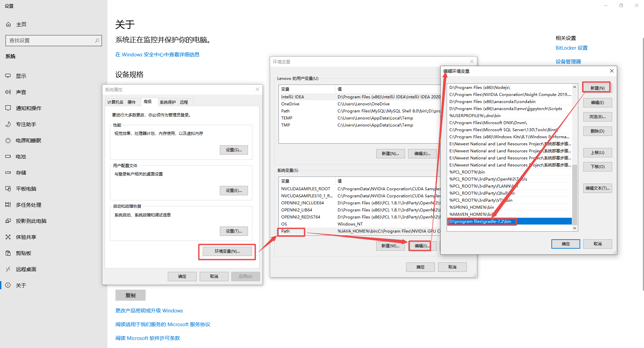Click Move Down(O) button
This screenshot has width=644, height=348.
(597, 167)
